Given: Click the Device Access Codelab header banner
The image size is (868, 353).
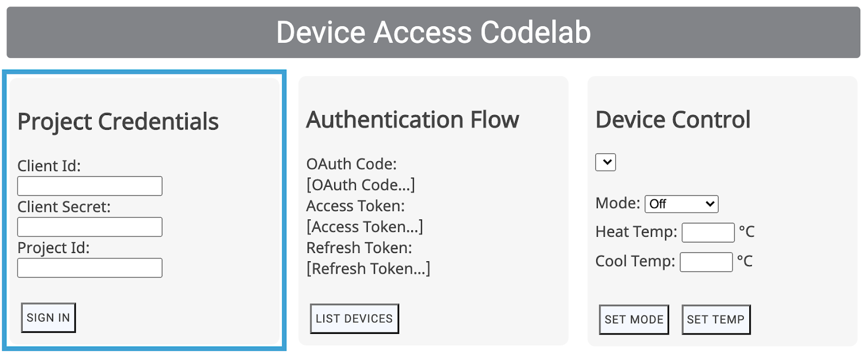Looking at the screenshot, I should point(433,32).
